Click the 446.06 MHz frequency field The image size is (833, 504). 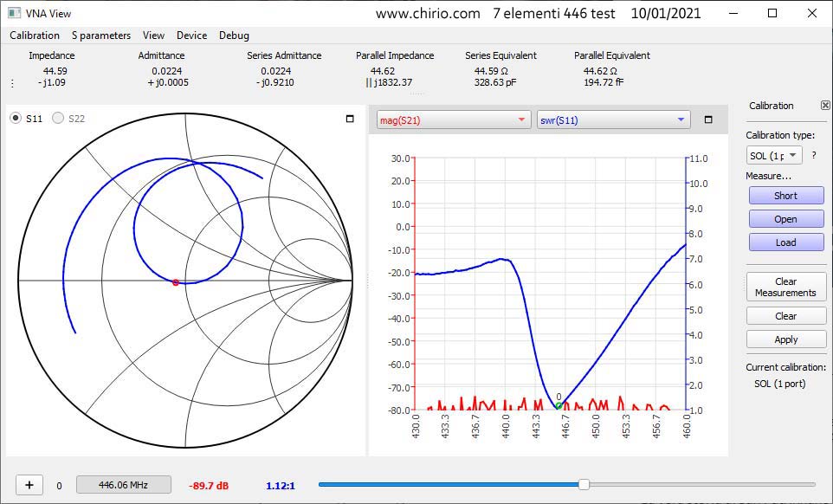point(122,485)
